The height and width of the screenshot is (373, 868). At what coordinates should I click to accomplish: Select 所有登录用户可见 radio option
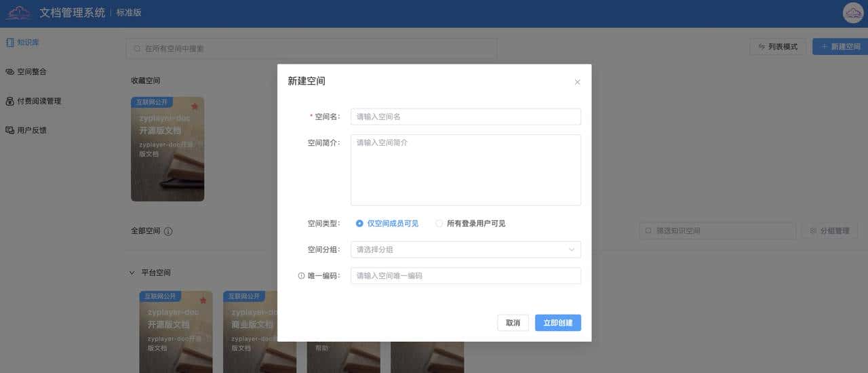point(470,223)
